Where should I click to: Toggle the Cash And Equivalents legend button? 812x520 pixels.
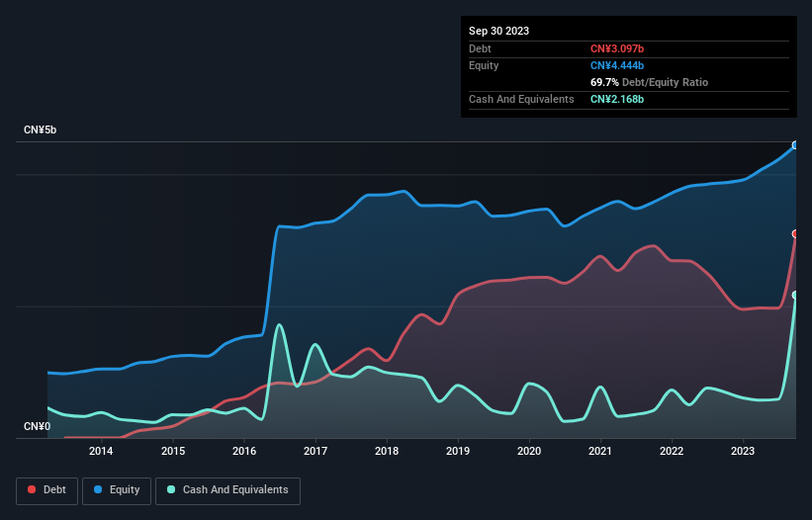tap(227, 490)
